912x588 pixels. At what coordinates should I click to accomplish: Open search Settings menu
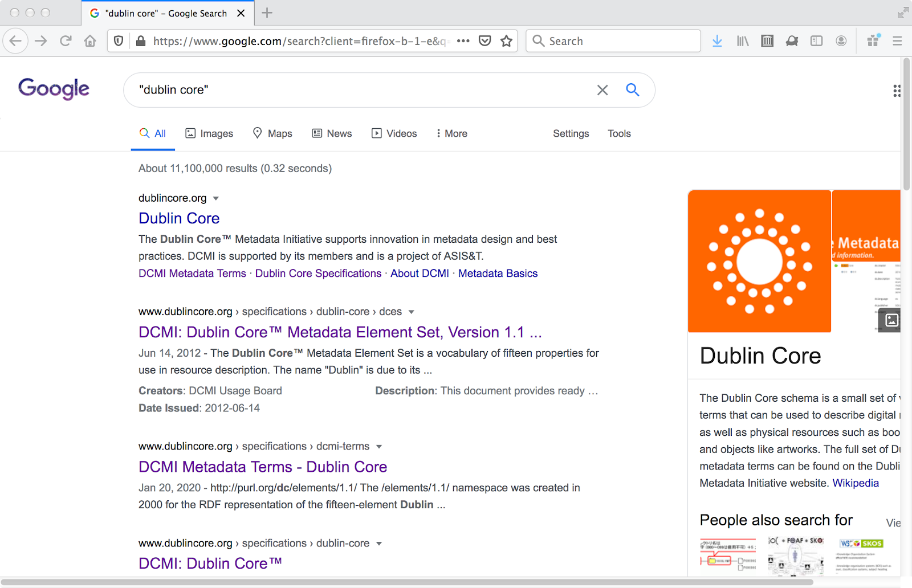coord(571,133)
